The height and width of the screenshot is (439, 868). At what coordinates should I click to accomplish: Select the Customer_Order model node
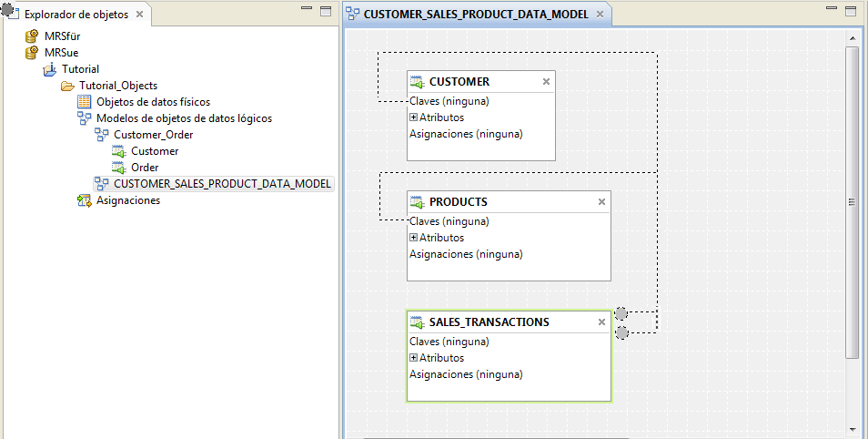pyautogui.click(x=154, y=135)
